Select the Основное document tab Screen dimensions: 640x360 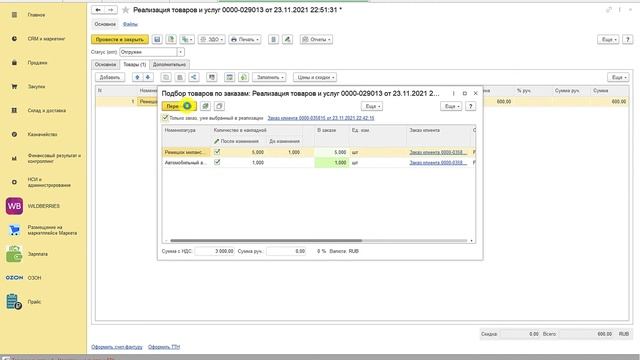point(105,64)
